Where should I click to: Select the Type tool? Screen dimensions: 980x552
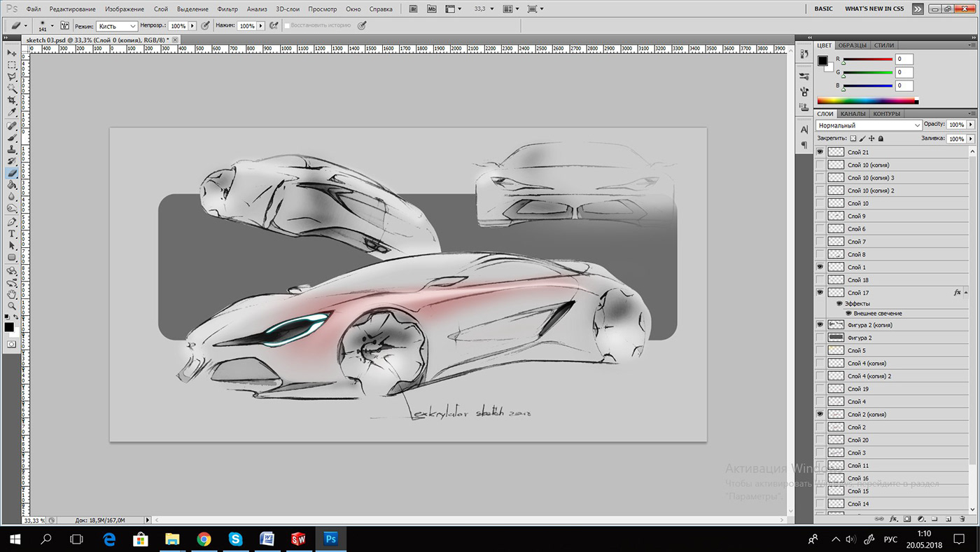point(11,234)
